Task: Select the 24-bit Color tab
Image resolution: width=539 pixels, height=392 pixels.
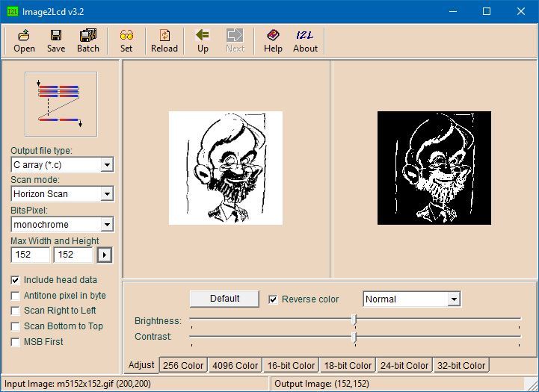Action: pos(404,366)
